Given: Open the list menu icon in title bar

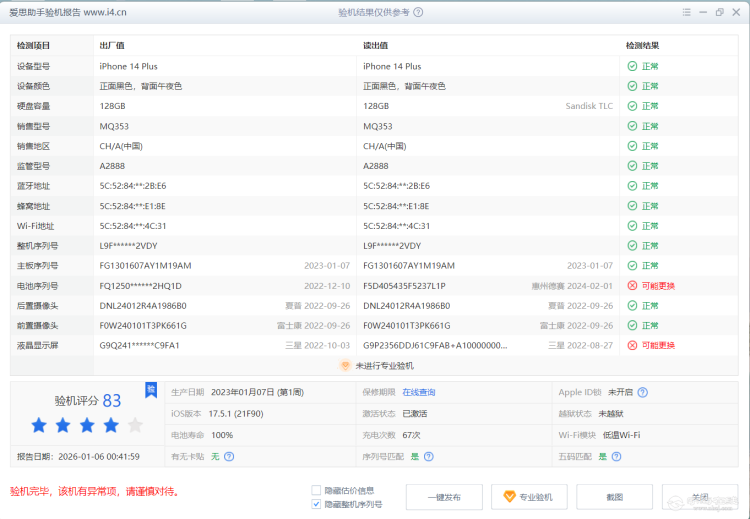Looking at the screenshot, I should 685,13.
